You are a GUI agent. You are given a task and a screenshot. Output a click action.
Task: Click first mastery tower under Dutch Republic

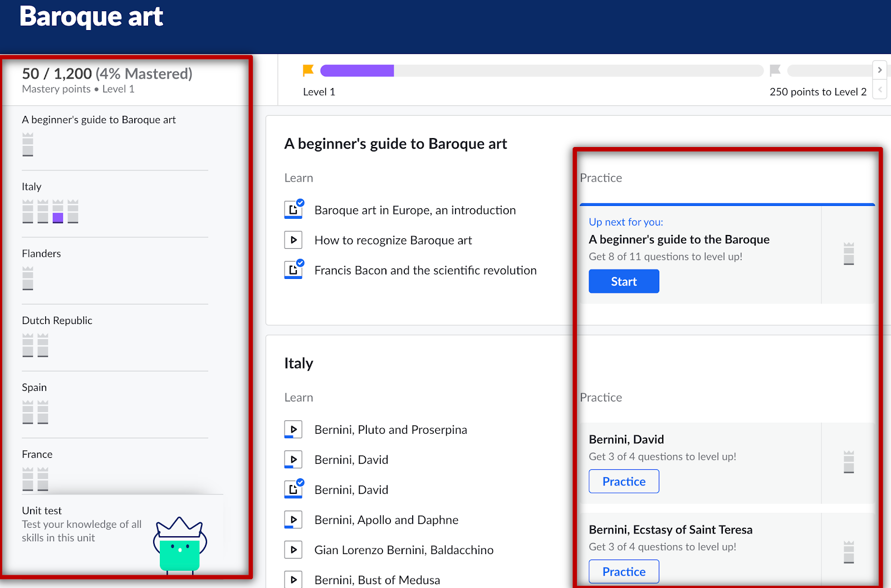pyautogui.click(x=28, y=345)
